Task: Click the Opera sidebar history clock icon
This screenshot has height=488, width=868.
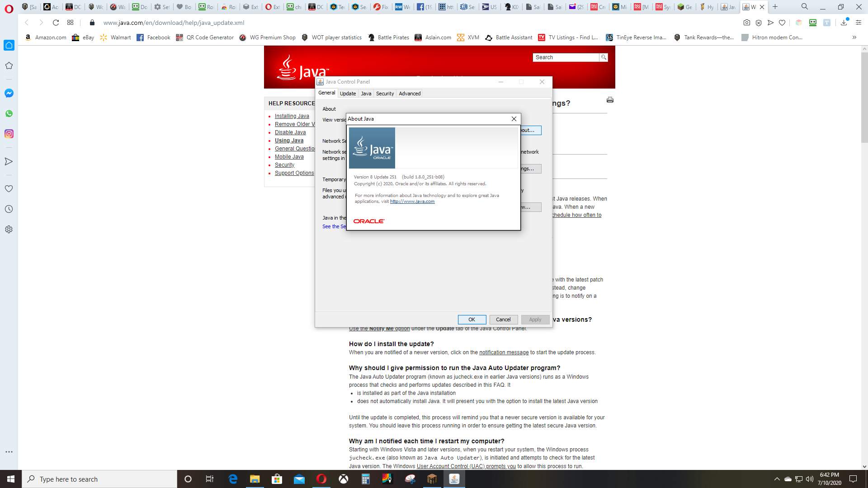Action: pyautogui.click(x=9, y=209)
